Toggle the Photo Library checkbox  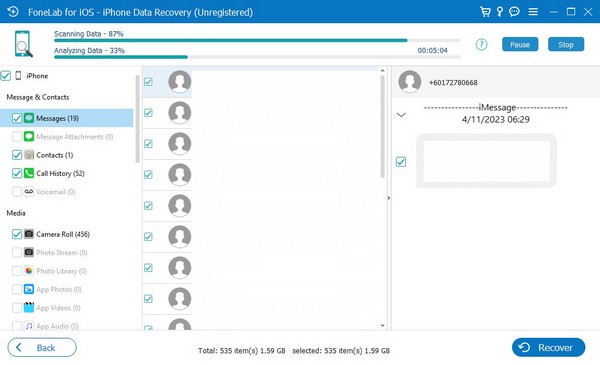17,271
